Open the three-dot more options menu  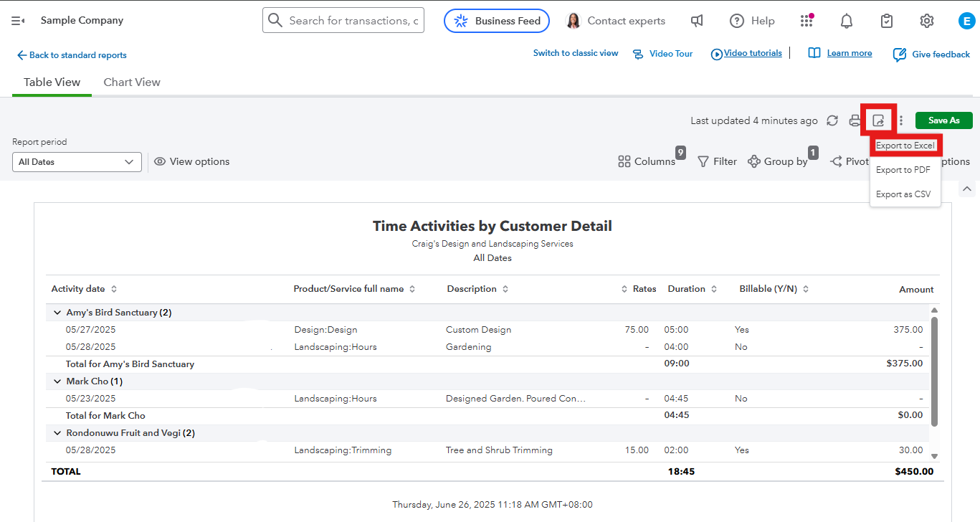(x=901, y=120)
